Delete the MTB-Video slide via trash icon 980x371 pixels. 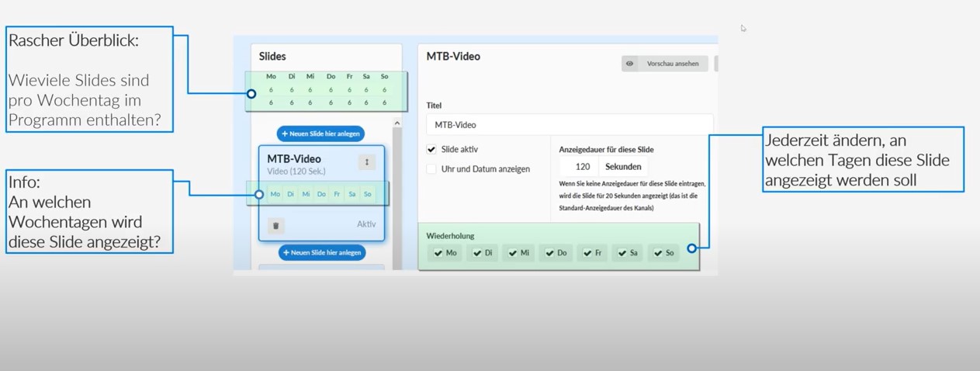(275, 226)
